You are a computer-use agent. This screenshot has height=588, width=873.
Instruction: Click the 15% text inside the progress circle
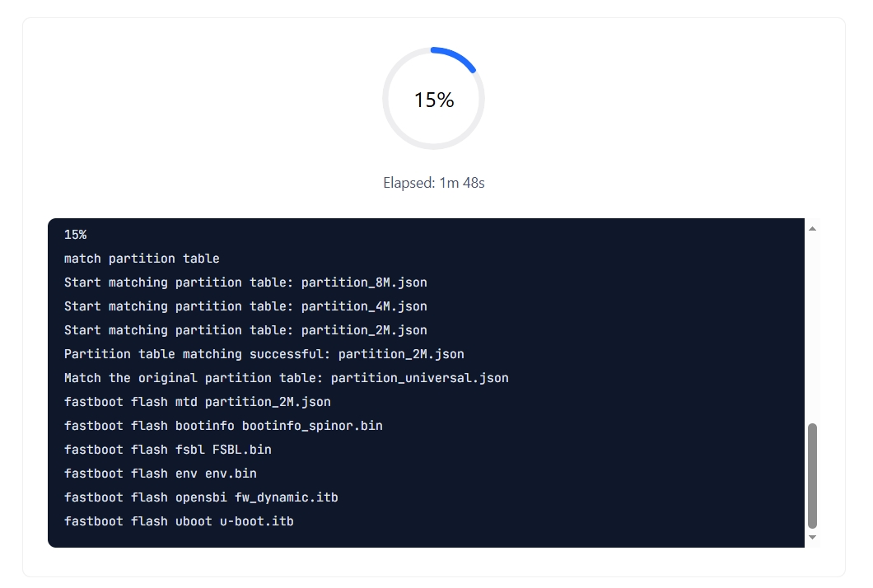coord(434,100)
